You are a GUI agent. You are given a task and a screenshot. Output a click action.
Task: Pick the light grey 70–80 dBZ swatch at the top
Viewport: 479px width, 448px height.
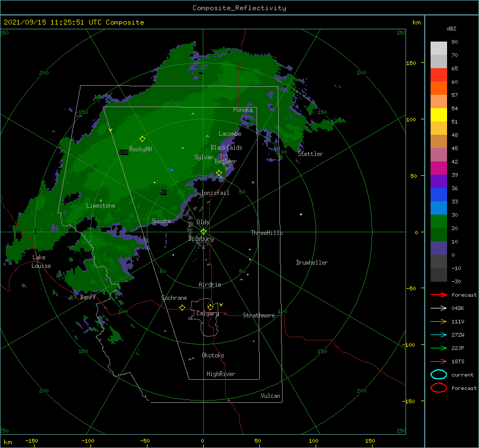pyautogui.click(x=439, y=48)
